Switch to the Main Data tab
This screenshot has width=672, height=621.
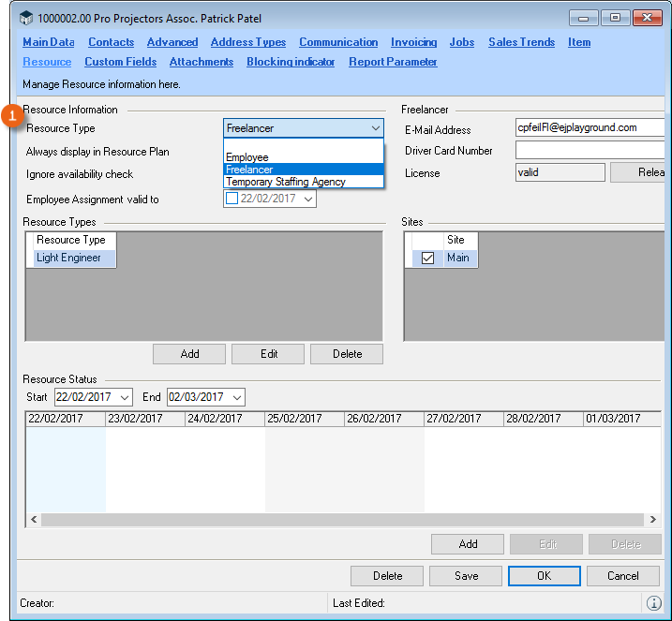(x=48, y=42)
